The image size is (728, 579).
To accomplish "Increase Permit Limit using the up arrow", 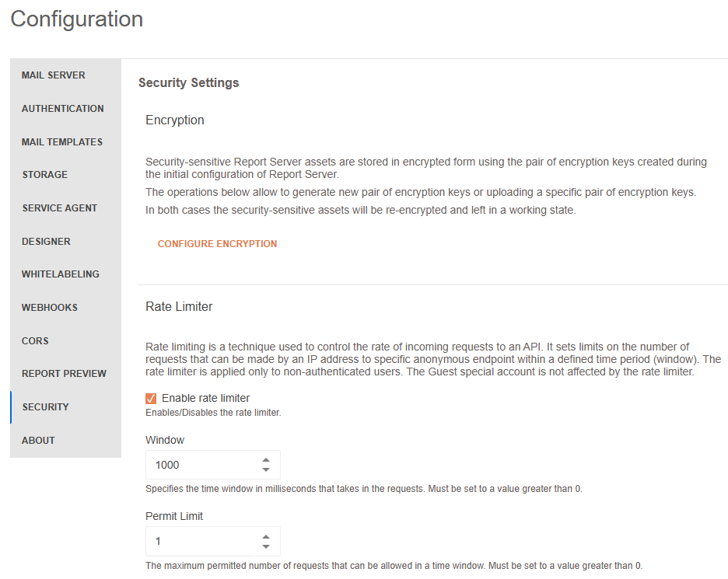I will point(265,536).
